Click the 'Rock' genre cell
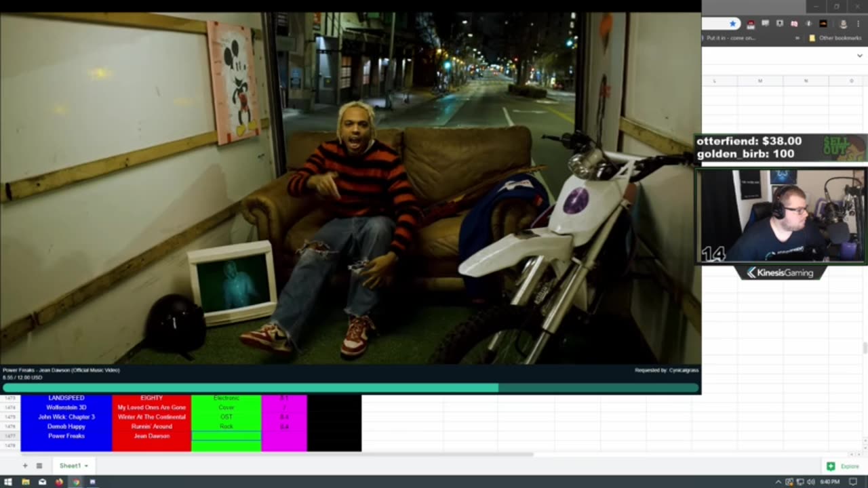The width and height of the screenshot is (868, 488). [226, 426]
